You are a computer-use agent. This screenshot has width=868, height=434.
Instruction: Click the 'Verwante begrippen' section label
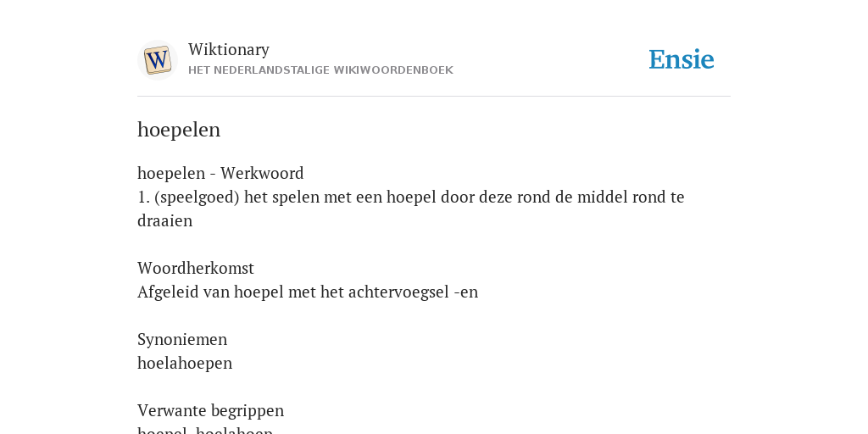(x=210, y=411)
